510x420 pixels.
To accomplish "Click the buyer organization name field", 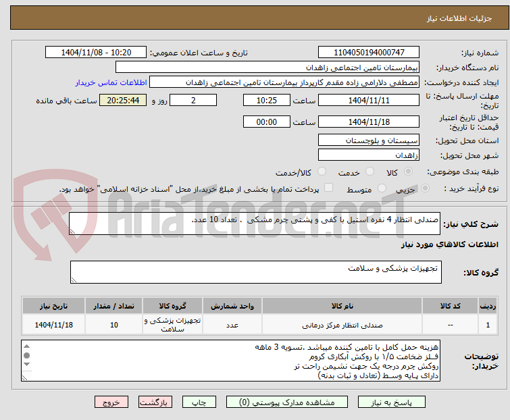I will tap(267, 68).
